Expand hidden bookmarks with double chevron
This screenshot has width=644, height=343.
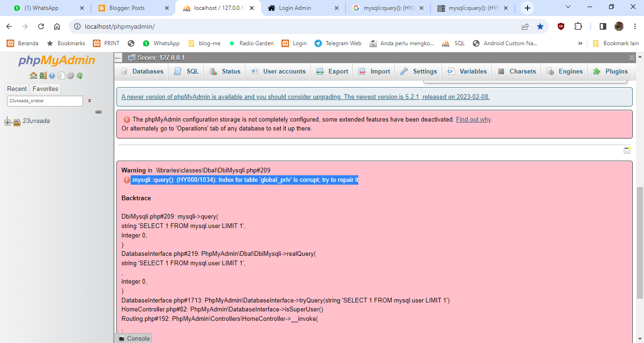580,43
